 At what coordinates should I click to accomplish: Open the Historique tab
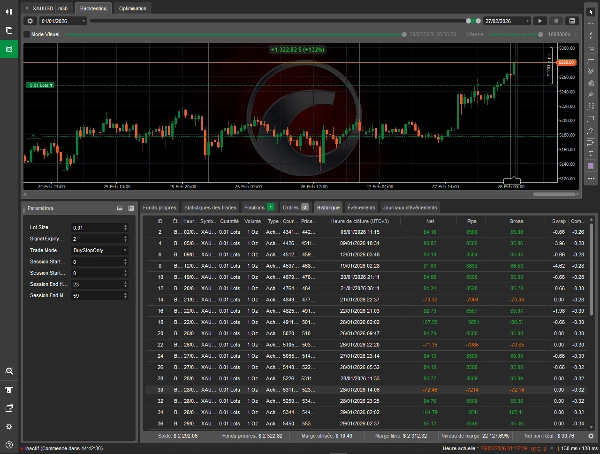pos(328,207)
